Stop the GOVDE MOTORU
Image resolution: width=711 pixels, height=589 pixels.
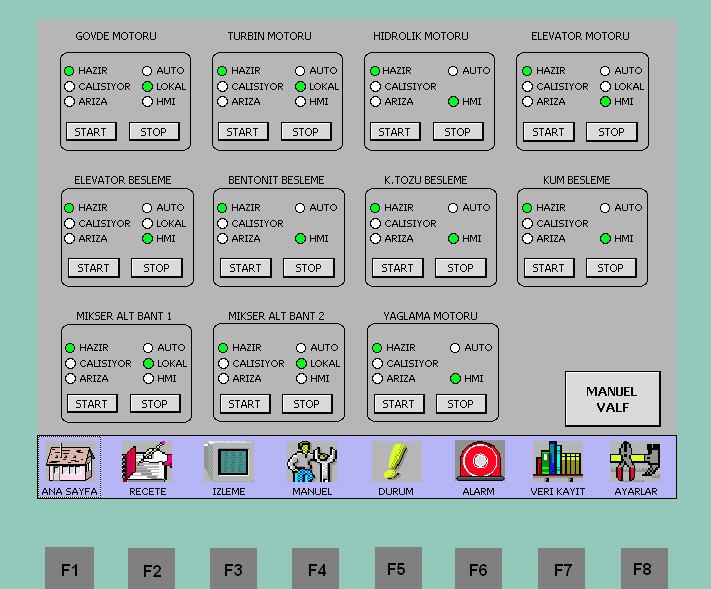pos(154,131)
